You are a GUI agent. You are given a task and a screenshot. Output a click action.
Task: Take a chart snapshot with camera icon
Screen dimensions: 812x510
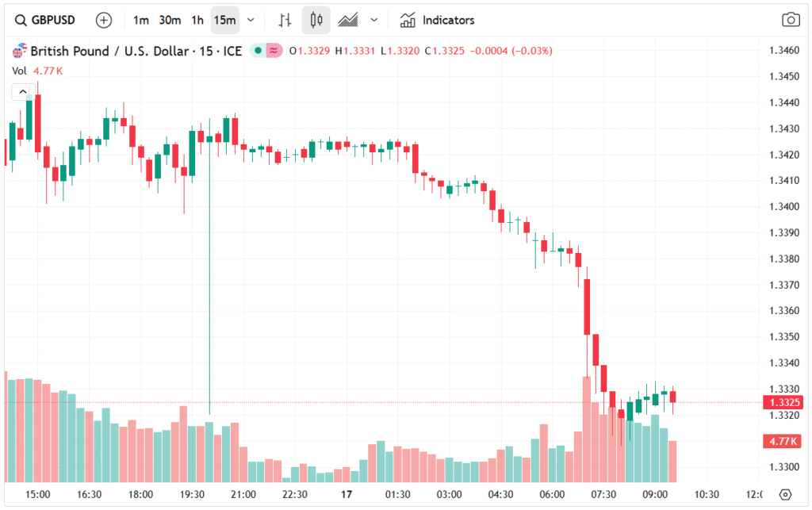pos(790,20)
